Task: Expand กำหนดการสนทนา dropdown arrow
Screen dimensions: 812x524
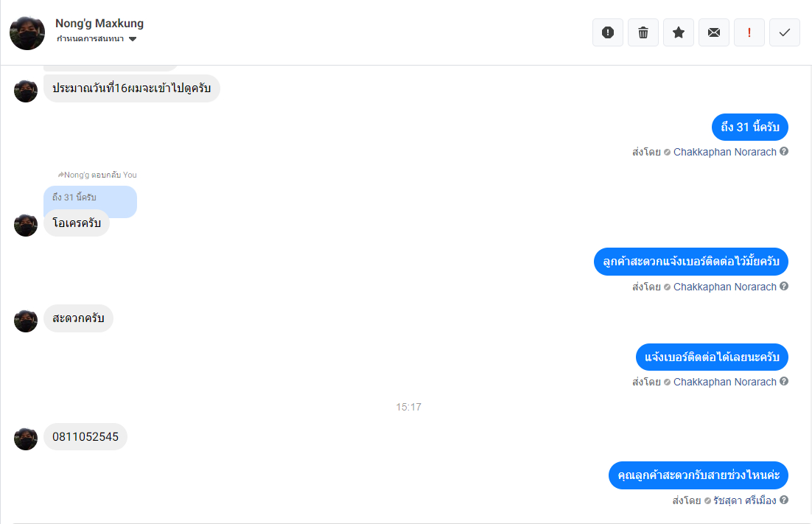Action: pyautogui.click(x=133, y=39)
